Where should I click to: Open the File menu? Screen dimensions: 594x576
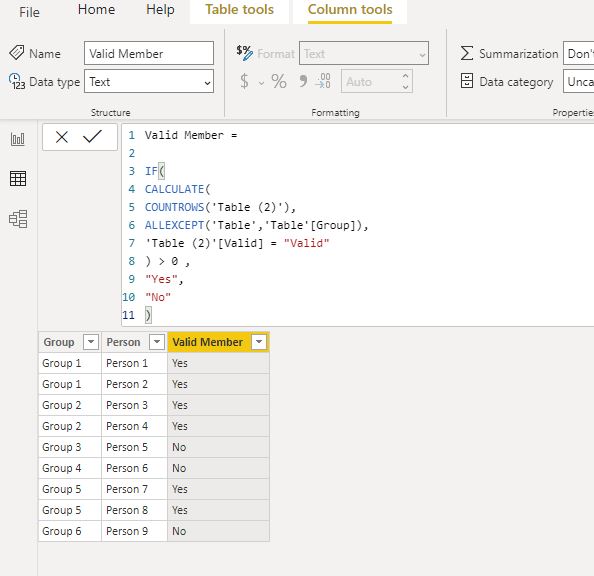29,12
